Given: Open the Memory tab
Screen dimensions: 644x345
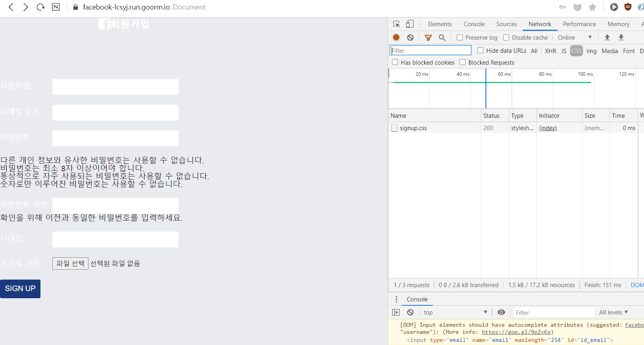Looking at the screenshot, I should click(x=619, y=24).
